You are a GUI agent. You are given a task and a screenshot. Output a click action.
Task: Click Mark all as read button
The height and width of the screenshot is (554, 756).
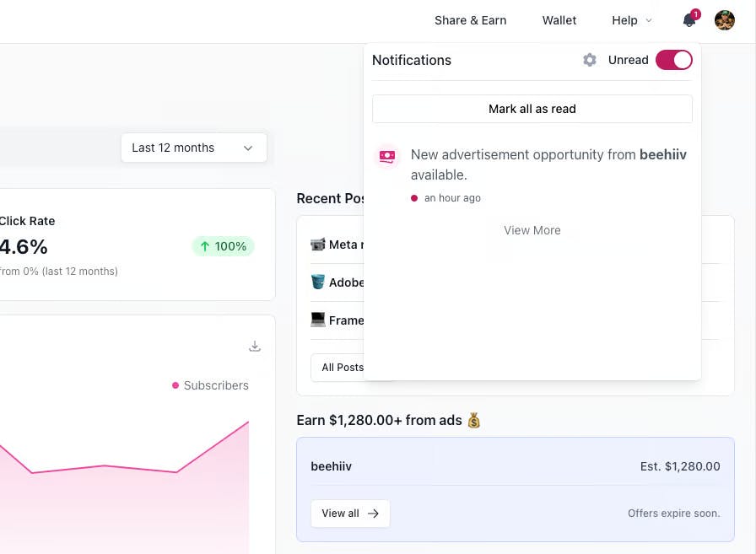[x=532, y=109]
